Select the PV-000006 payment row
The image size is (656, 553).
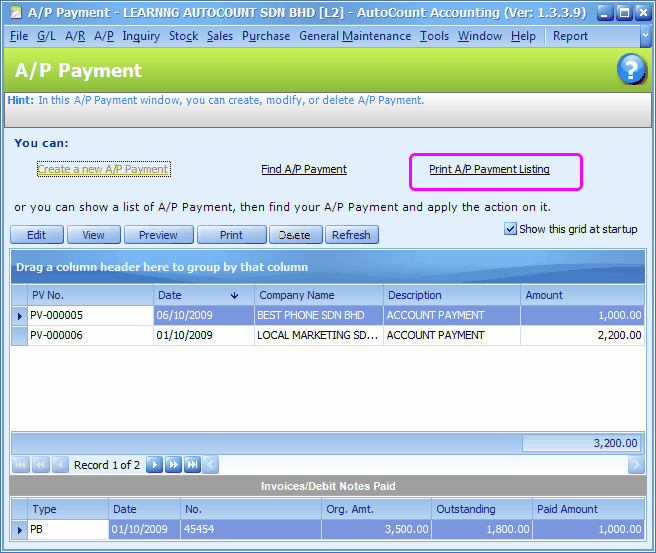pyautogui.click(x=90, y=336)
